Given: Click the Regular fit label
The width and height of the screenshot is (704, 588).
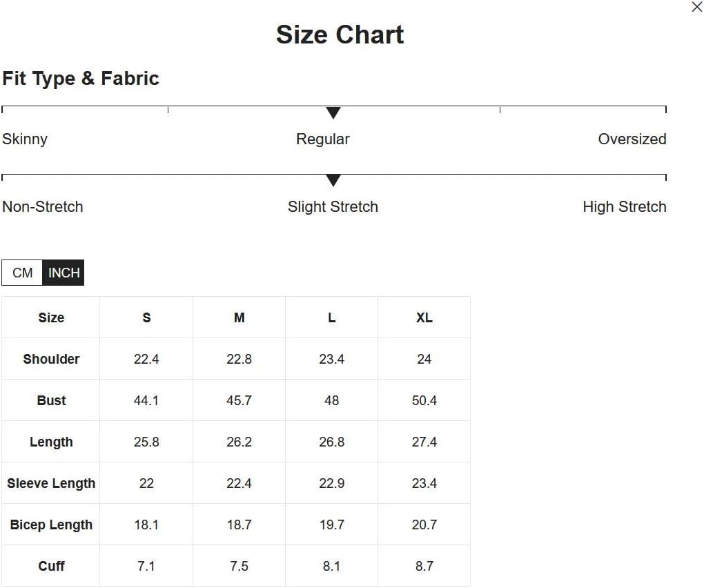Looking at the screenshot, I should coord(323,139).
